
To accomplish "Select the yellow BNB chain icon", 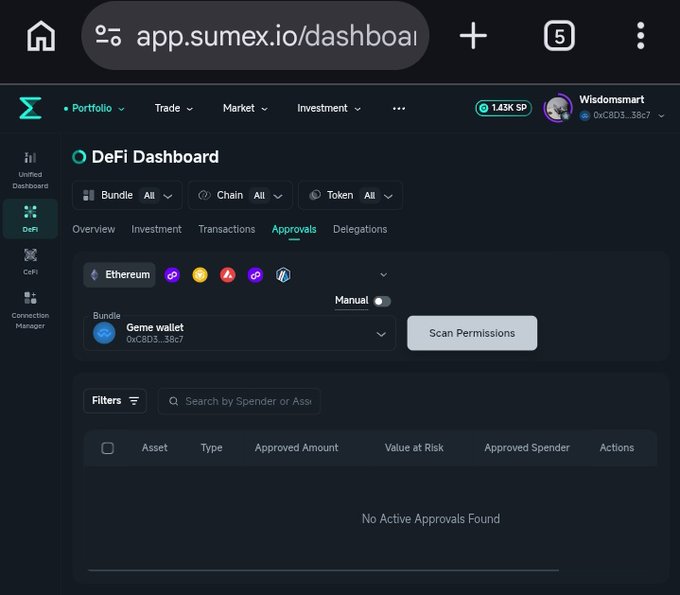I will click(x=200, y=275).
